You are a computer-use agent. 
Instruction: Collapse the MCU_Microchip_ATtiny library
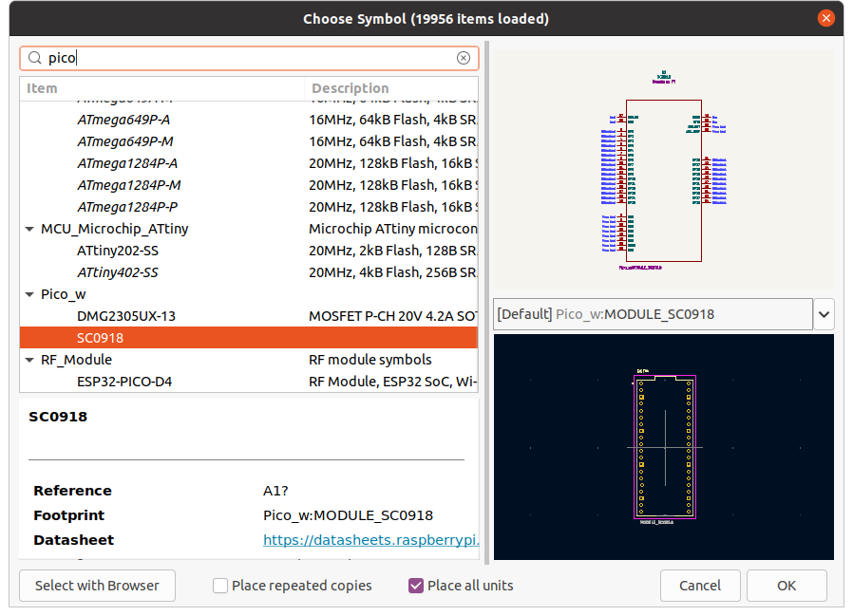click(29, 229)
